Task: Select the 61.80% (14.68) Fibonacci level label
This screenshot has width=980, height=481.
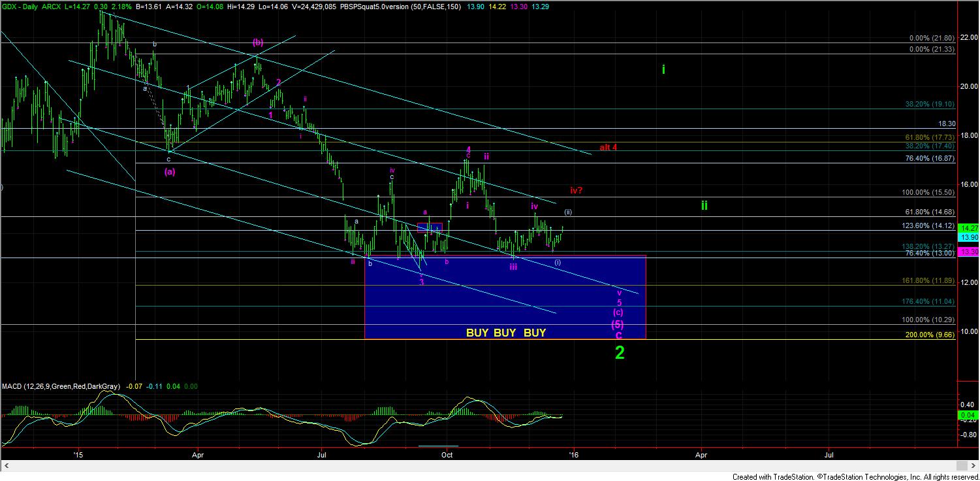Action: coord(932,212)
